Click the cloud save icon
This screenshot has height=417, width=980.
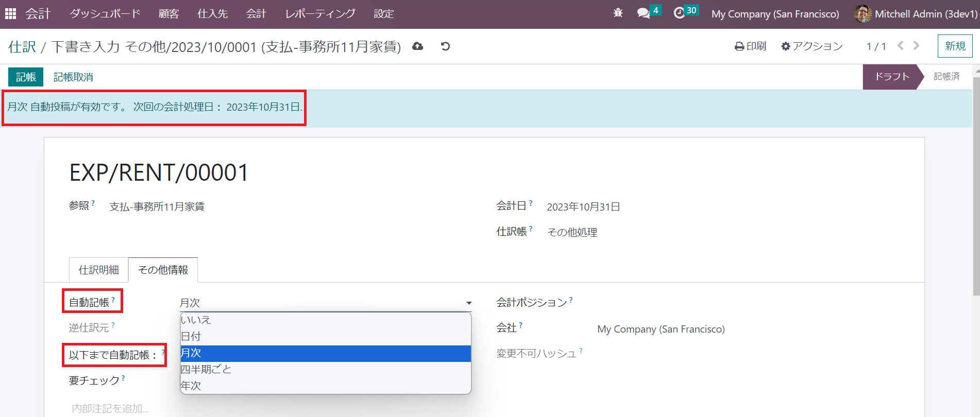[x=418, y=46]
